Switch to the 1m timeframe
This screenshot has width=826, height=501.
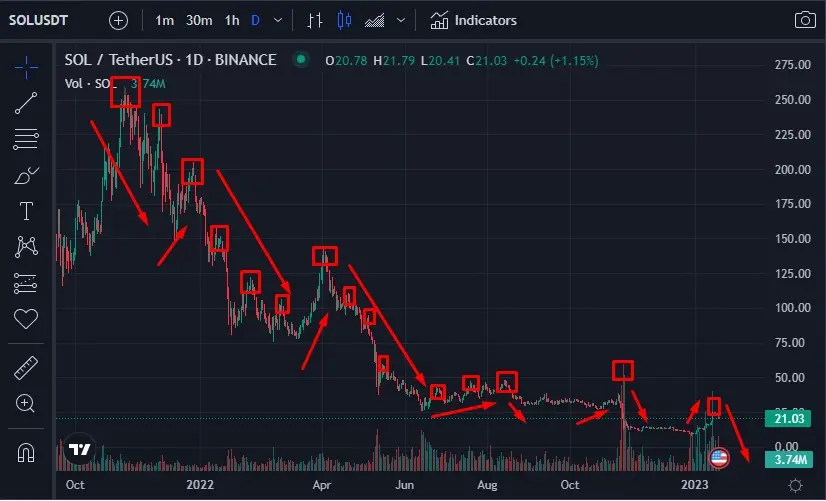pos(164,21)
